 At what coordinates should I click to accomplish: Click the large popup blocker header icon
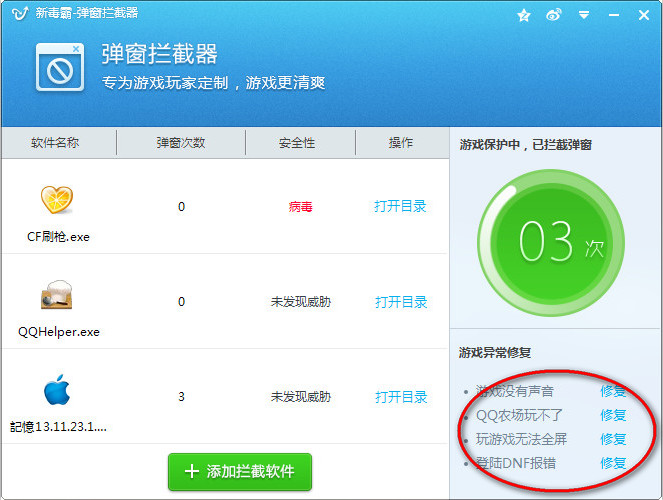tap(60, 67)
